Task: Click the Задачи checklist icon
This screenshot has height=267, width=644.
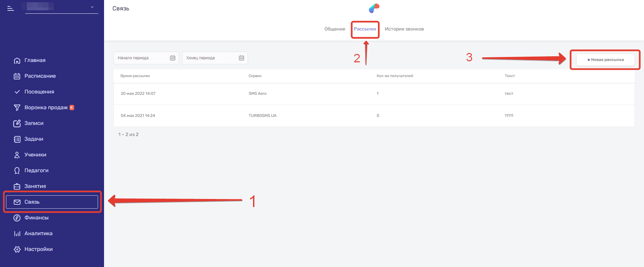Action: (17, 139)
